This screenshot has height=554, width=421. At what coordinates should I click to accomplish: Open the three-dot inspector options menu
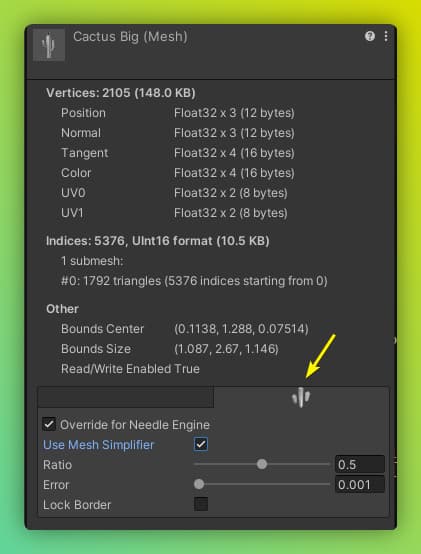(x=386, y=36)
